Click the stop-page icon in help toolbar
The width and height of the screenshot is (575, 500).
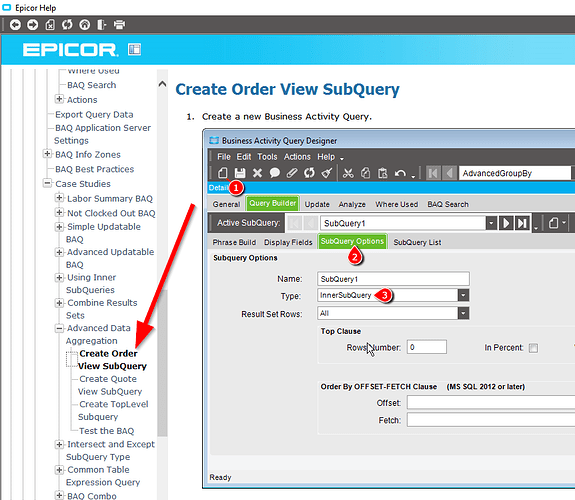[x=50, y=25]
